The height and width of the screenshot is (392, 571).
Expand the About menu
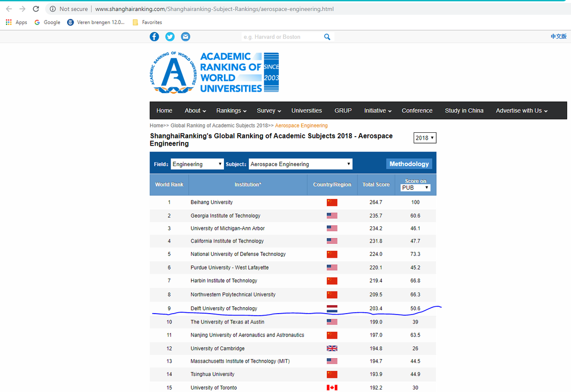[x=195, y=111]
